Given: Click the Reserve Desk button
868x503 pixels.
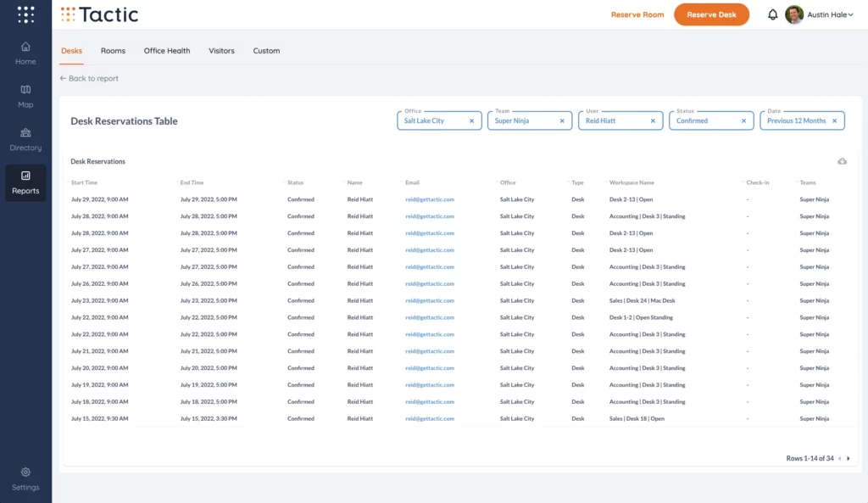Looking at the screenshot, I should click(711, 14).
